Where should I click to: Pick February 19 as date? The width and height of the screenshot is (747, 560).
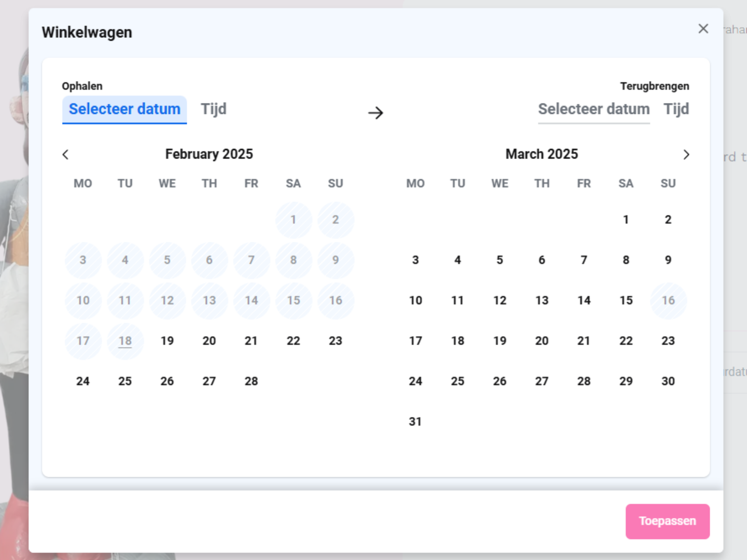click(x=167, y=341)
